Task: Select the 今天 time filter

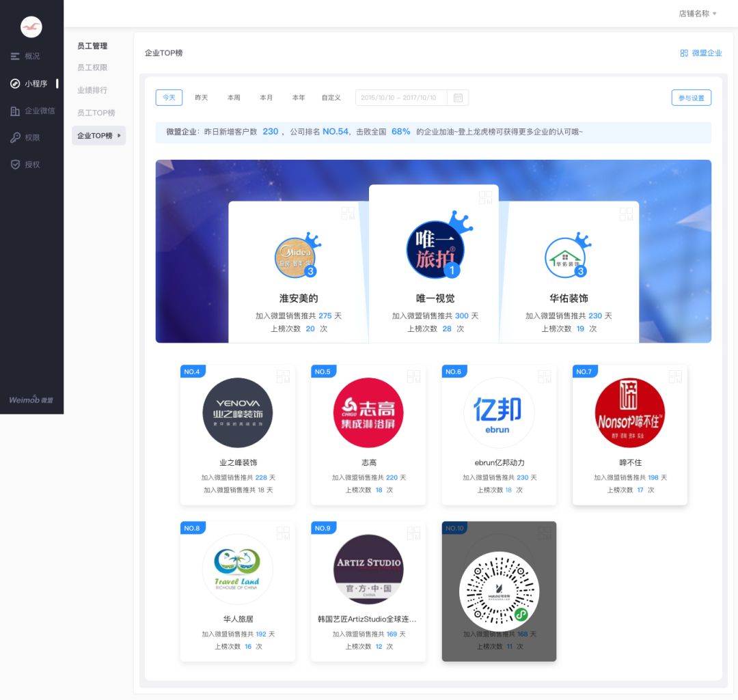Action: pos(169,98)
